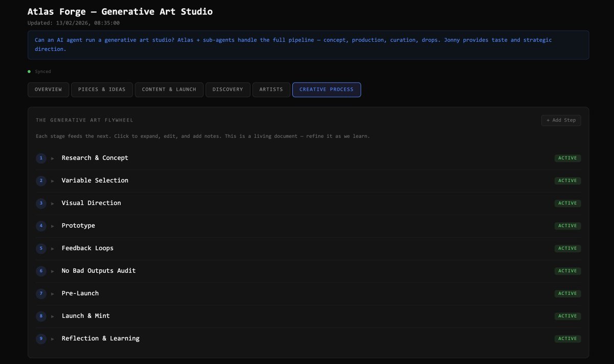
Task: Click ACTIVE badge on Launch & Mint
Action: (567, 315)
